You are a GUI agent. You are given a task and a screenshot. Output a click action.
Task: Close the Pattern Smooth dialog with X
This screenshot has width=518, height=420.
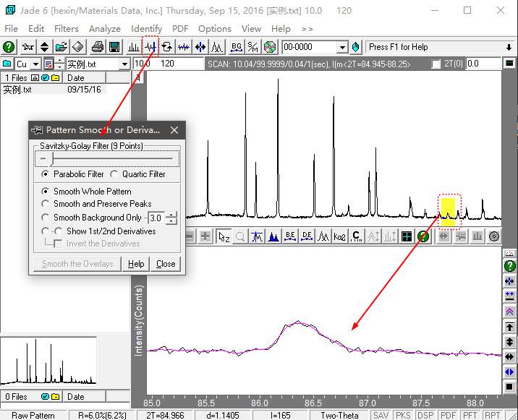pos(174,130)
